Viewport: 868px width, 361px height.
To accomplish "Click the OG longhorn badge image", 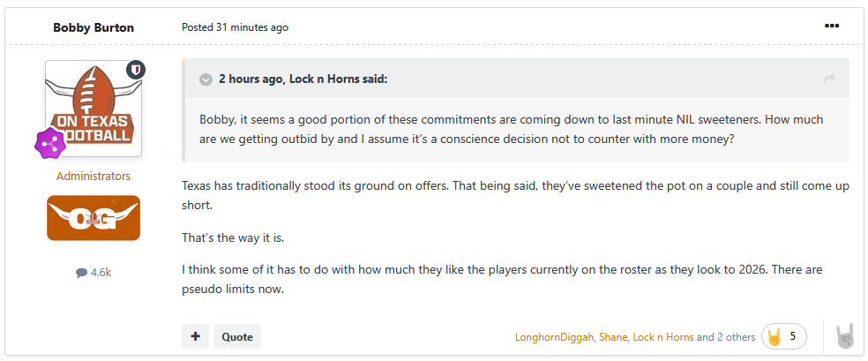I will pyautogui.click(x=94, y=218).
